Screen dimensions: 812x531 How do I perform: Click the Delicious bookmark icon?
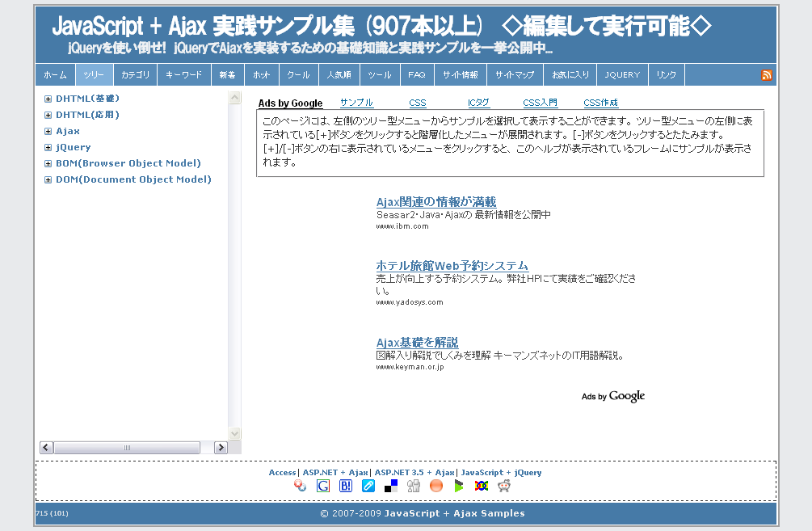(x=391, y=486)
